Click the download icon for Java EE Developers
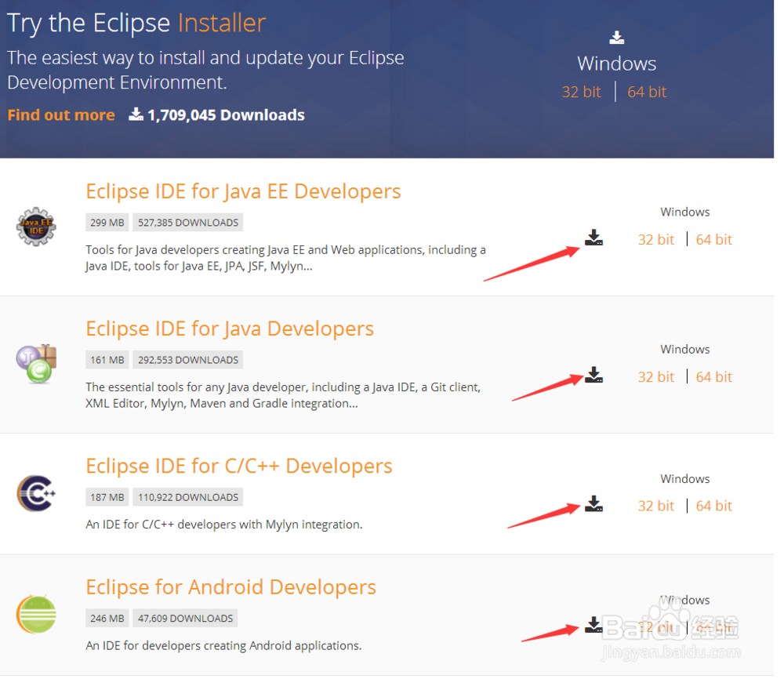This screenshot has height=679, width=784. click(593, 238)
